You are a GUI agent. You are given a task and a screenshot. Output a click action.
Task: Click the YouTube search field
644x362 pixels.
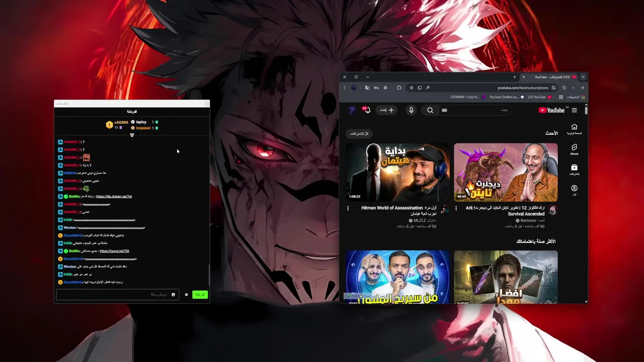click(475, 110)
